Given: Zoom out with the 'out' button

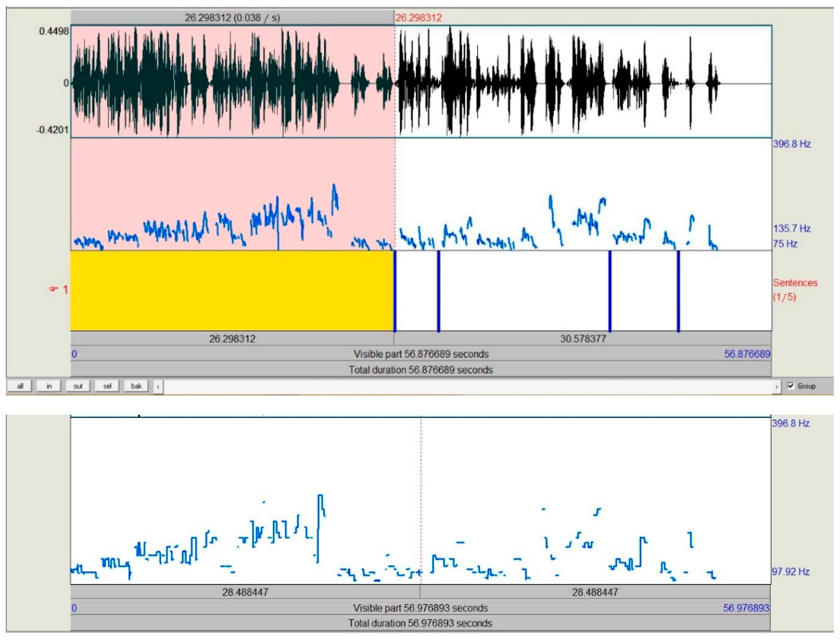Looking at the screenshot, I should (78, 386).
